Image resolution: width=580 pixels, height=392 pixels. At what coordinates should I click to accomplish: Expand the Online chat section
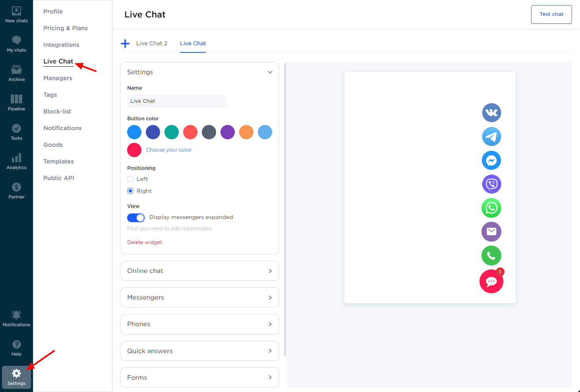click(199, 271)
